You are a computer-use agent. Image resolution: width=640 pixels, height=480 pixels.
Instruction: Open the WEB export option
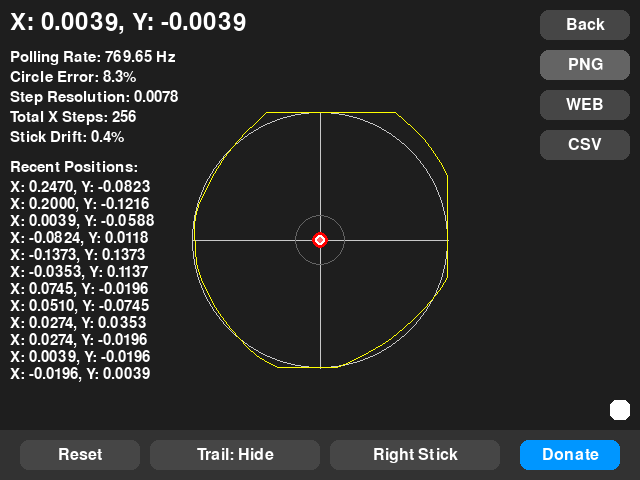[x=585, y=104]
